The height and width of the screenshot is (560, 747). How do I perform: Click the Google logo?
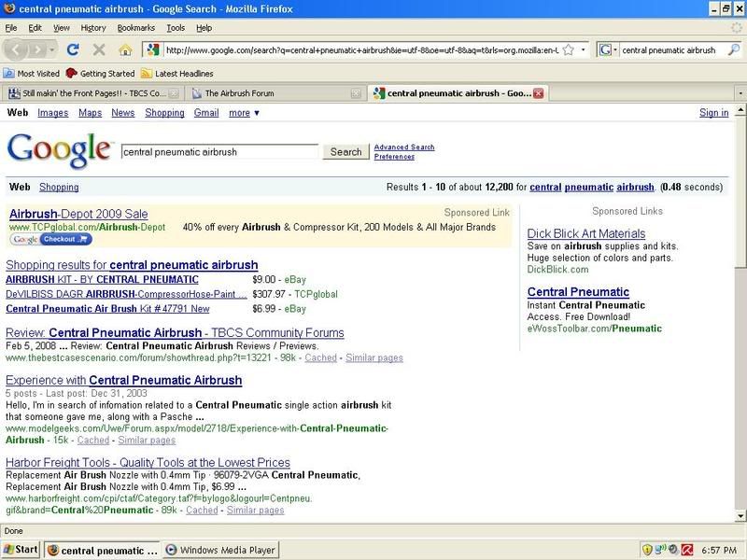[59, 150]
